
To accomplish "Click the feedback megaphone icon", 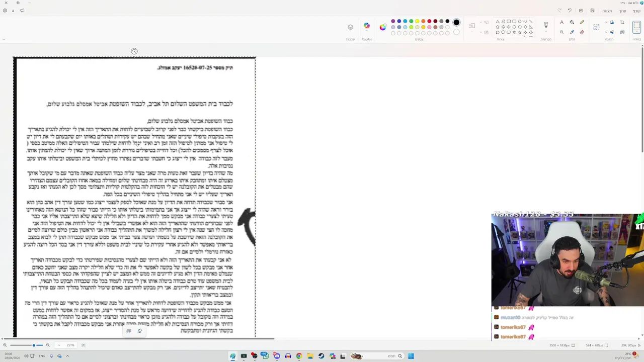I will (x=22, y=11).
